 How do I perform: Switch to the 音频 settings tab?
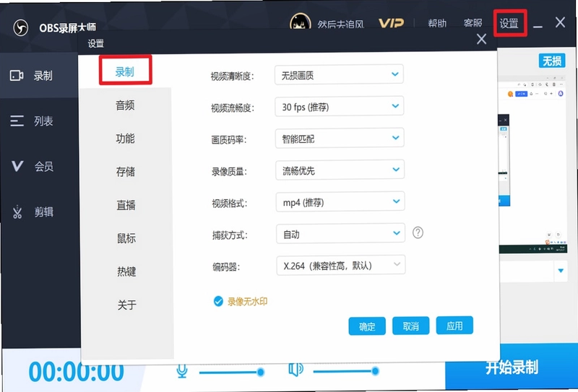coord(125,105)
